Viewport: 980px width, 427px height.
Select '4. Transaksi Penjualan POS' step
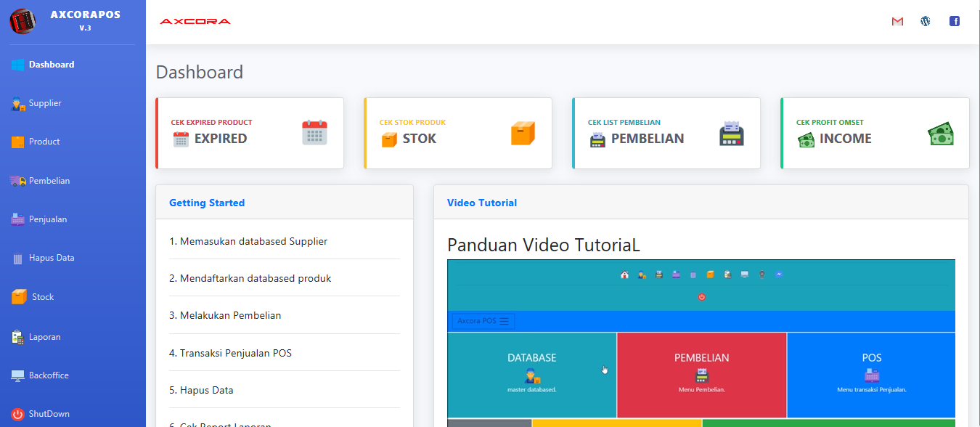pos(231,353)
